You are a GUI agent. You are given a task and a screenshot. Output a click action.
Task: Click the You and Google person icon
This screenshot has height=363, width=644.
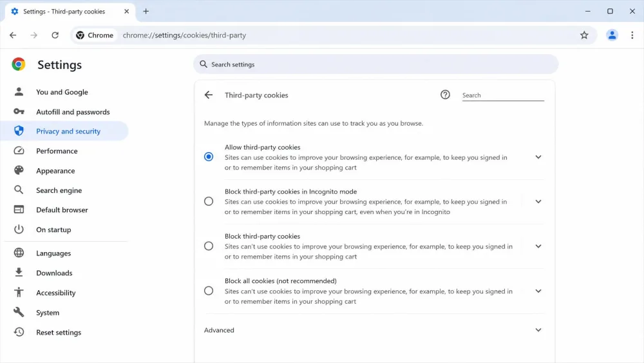coord(19,92)
